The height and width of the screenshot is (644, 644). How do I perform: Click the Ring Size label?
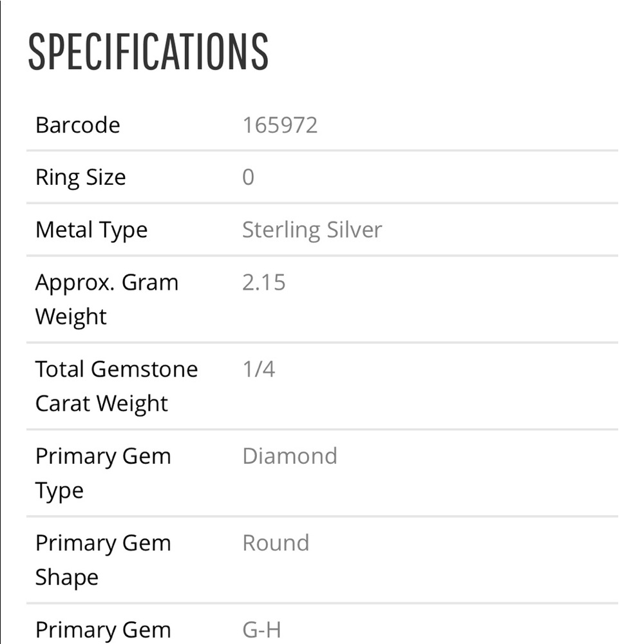coord(80,178)
